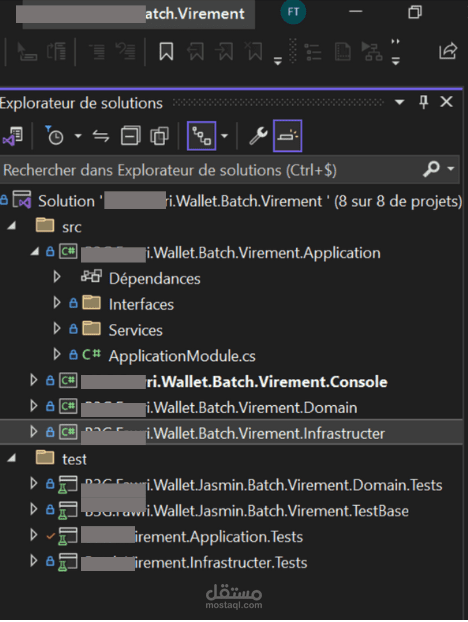This screenshot has width=468, height=622.
Task: Click the Live Share icon in the top toolbar
Action: coord(448,51)
